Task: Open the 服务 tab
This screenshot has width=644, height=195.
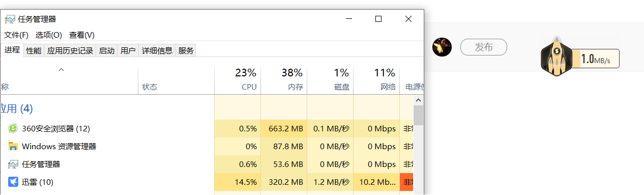Action: click(186, 50)
